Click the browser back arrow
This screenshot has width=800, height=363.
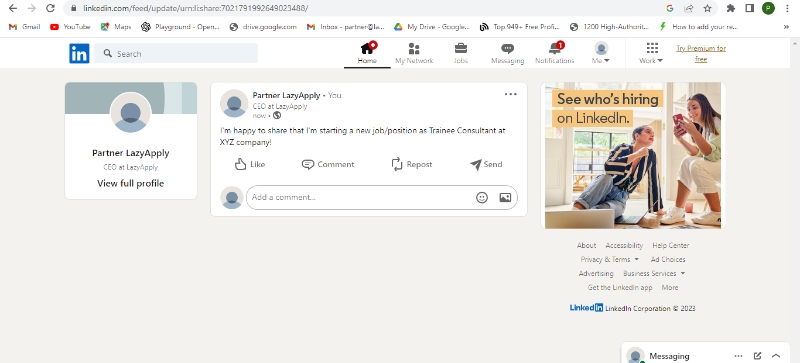click(x=13, y=8)
